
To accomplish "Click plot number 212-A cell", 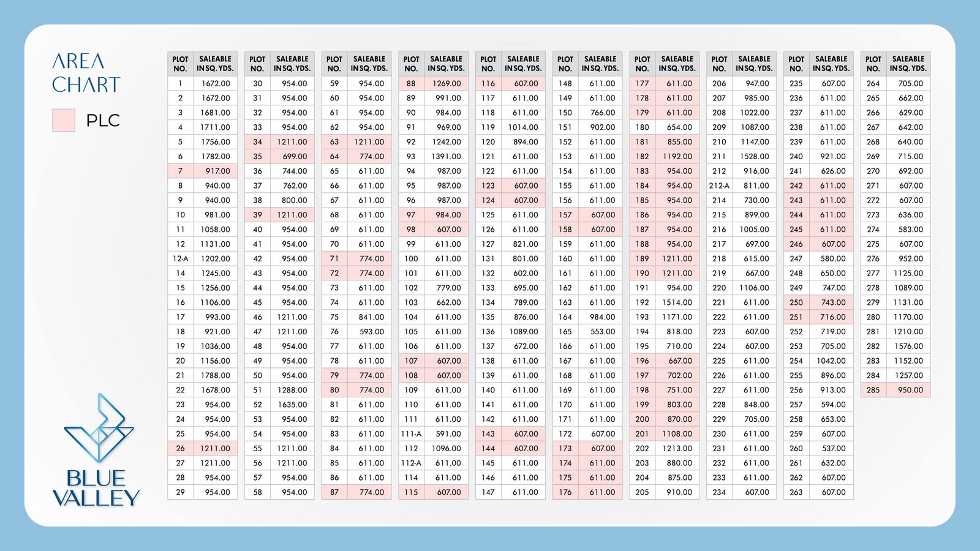I will point(719,186).
